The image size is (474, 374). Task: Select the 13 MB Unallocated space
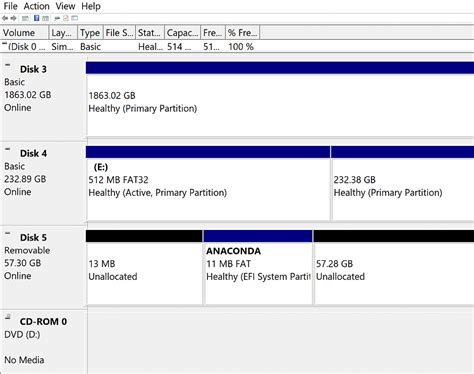point(144,267)
